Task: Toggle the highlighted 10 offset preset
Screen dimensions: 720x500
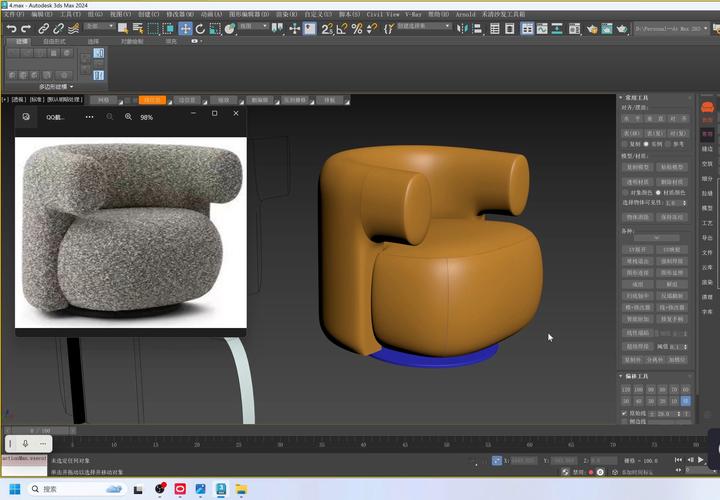Action: (686, 401)
